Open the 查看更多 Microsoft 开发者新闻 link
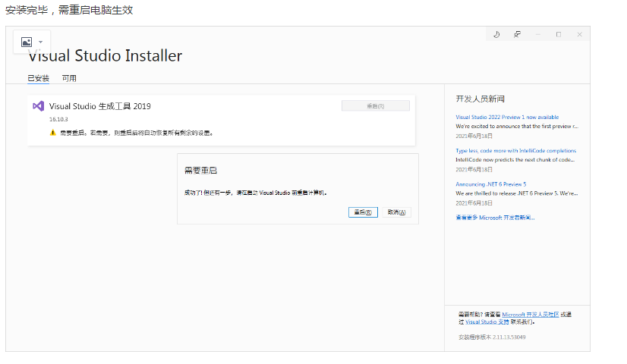 click(495, 218)
